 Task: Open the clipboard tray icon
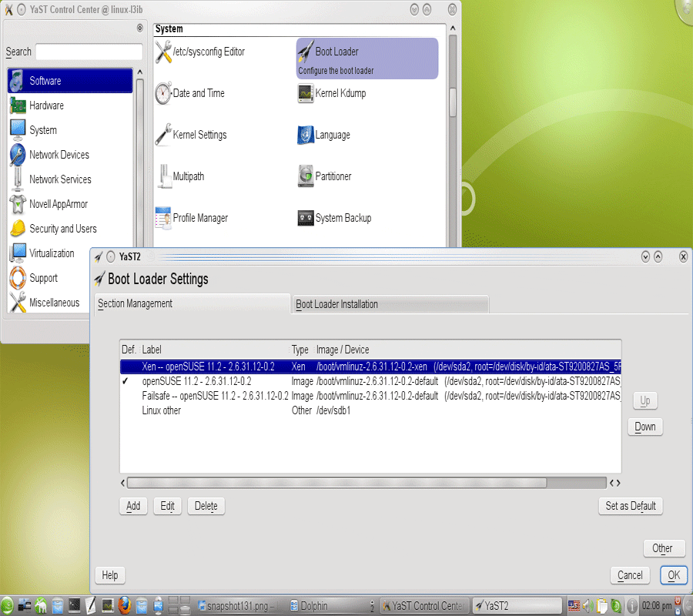coord(602,605)
